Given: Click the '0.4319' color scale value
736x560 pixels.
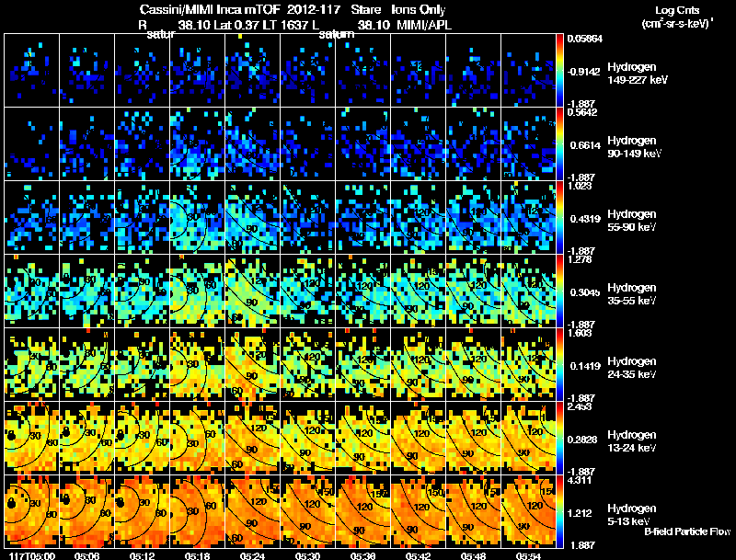Looking at the screenshot, I should (585, 219).
